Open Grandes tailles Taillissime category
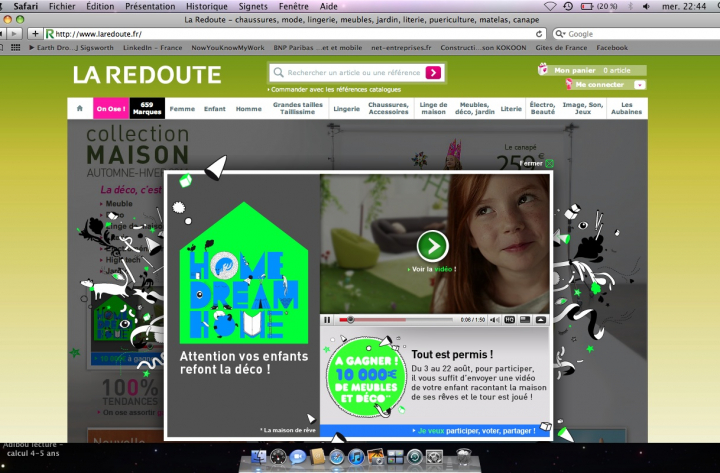Screen dimensions: 720x473 tap(298, 108)
